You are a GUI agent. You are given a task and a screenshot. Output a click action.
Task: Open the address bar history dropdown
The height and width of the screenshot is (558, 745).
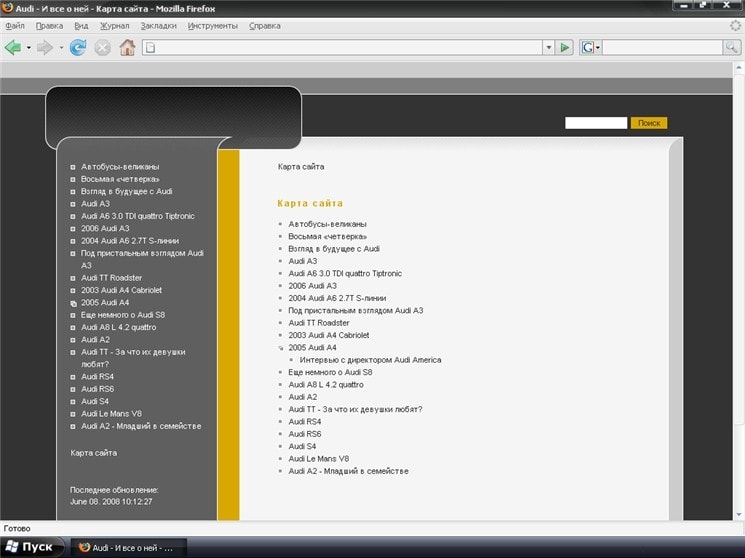coord(548,47)
